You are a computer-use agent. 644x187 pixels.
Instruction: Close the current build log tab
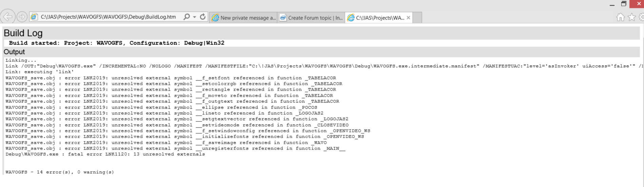click(x=408, y=18)
